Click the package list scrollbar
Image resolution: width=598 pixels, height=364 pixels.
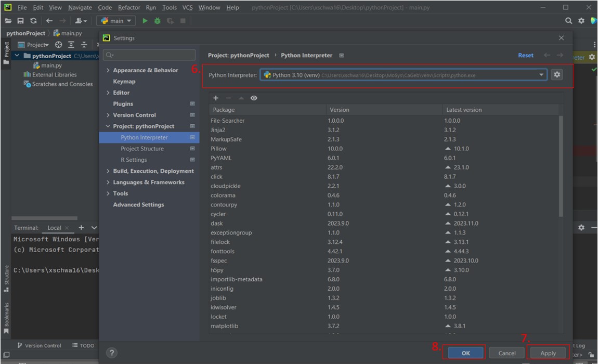561,166
